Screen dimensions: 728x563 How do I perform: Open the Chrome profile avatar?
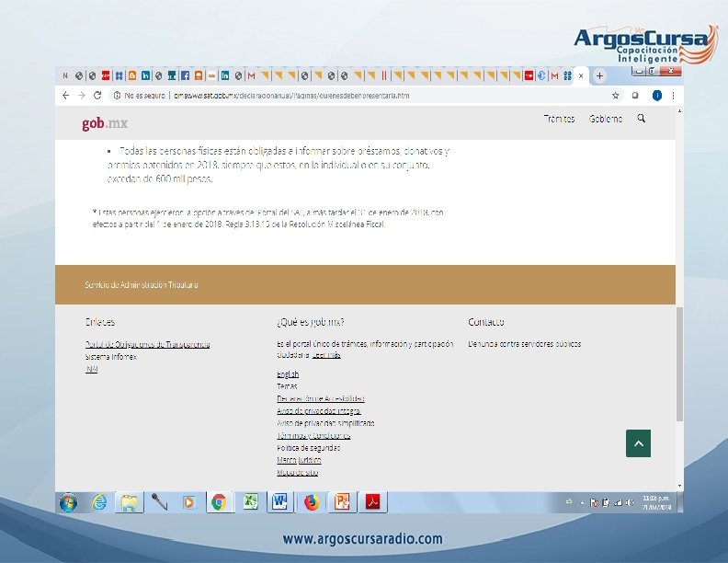(656, 96)
